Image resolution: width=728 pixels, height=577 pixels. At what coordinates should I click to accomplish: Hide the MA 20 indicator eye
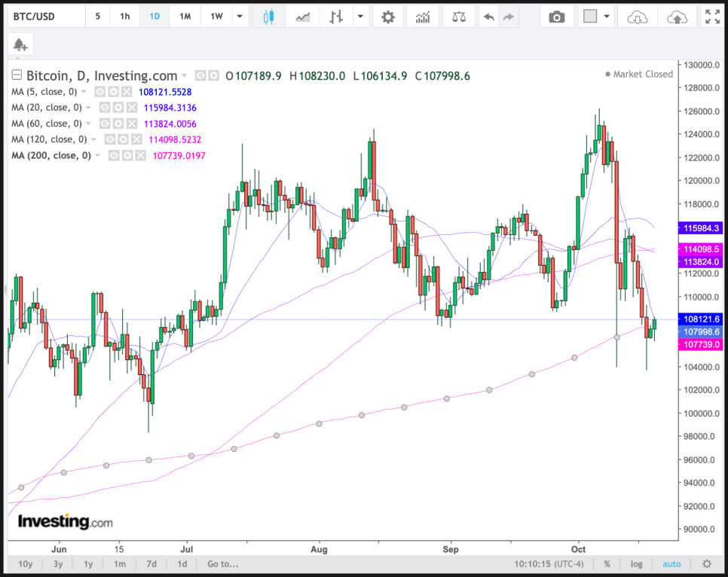click(105, 108)
